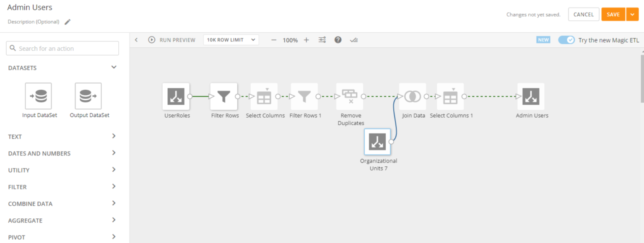Select the Join Data tile

[413, 96]
